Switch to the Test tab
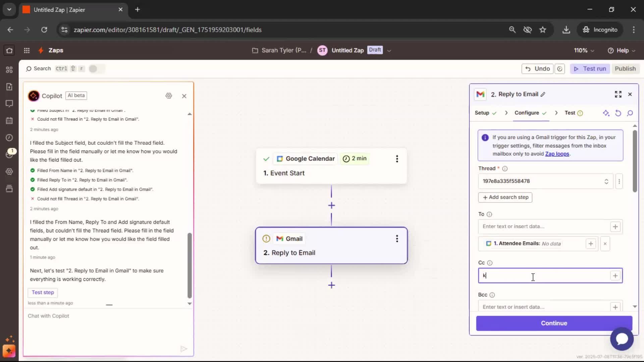Viewport: 644px width, 362px height. point(574,113)
